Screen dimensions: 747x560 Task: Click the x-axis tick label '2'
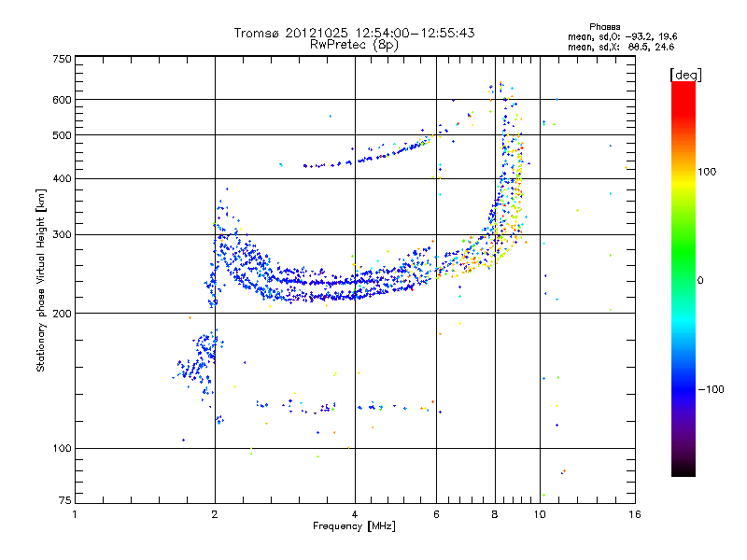click(x=215, y=514)
